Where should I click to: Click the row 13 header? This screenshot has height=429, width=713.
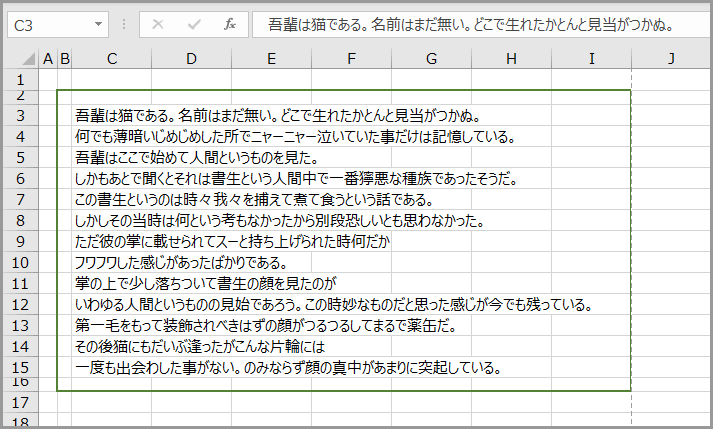[x=19, y=325]
